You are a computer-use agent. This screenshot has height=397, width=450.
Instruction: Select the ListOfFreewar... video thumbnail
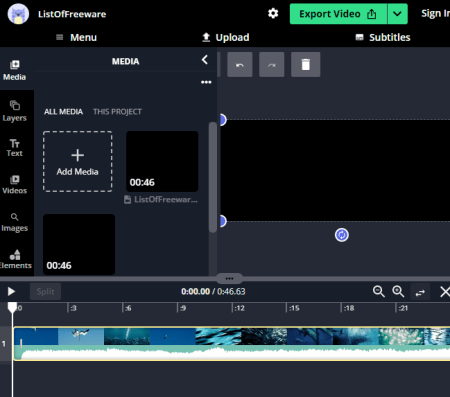pyautogui.click(x=162, y=161)
